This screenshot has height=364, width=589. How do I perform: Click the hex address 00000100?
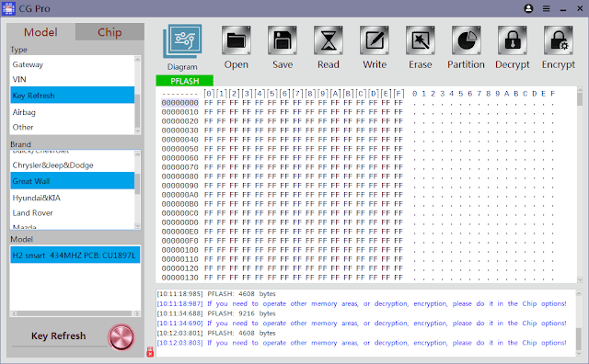pos(180,250)
